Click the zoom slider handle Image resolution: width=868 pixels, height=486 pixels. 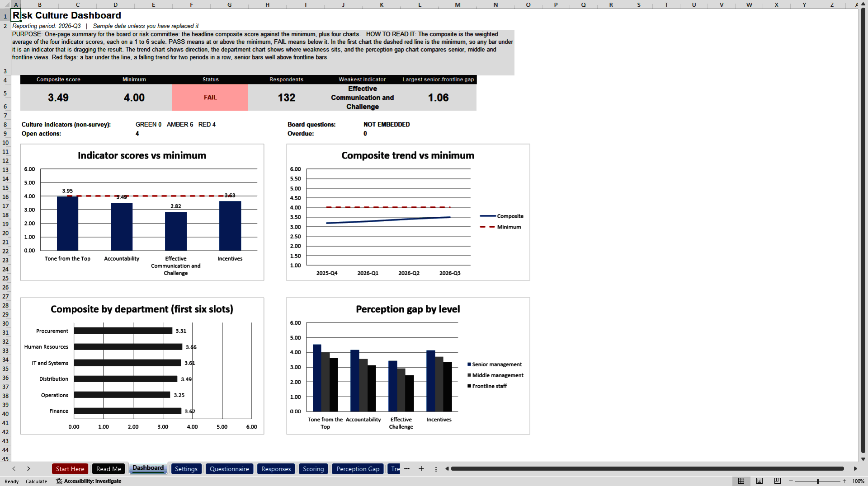818,481
